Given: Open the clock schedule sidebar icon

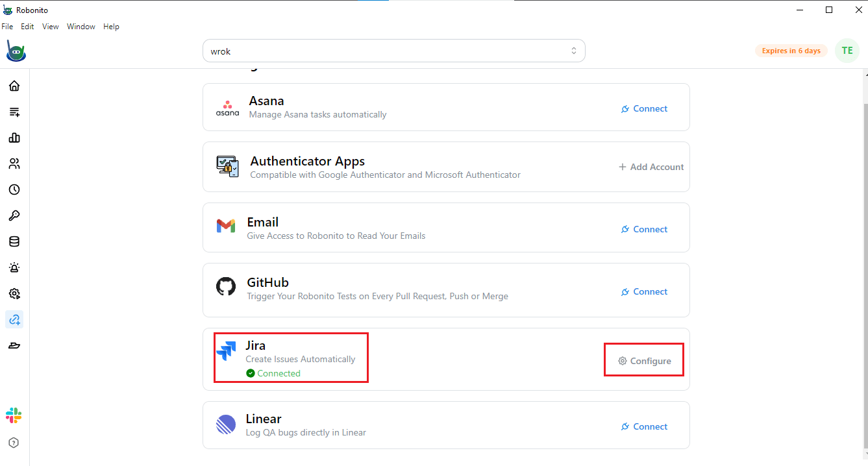Looking at the screenshot, I should tap(14, 190).
